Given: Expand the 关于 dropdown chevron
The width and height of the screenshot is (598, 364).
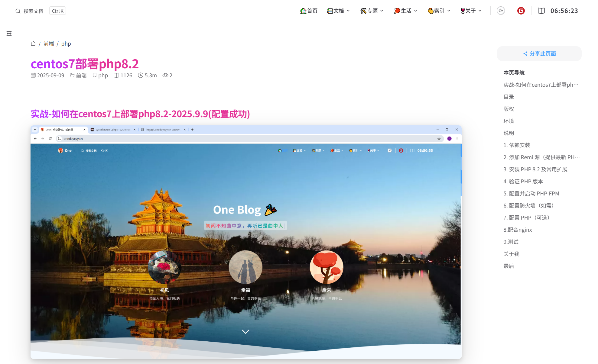Looking at the screenshot, I should [480, 11].
